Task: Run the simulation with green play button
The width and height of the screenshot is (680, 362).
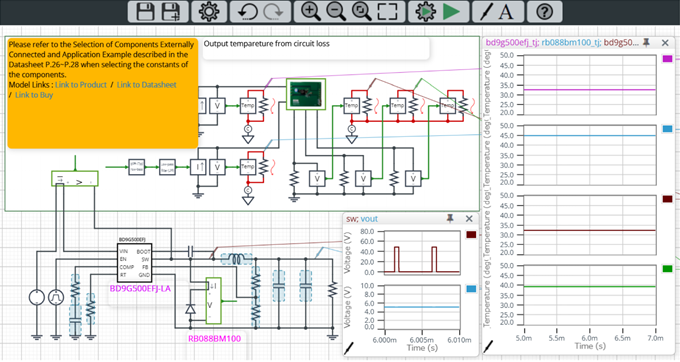Action: point(451,12)
